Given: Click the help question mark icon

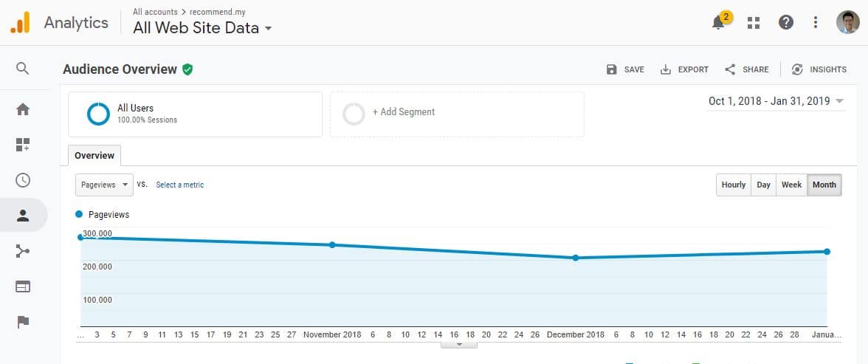Looking at the screenshot, I should click(785, 22).
